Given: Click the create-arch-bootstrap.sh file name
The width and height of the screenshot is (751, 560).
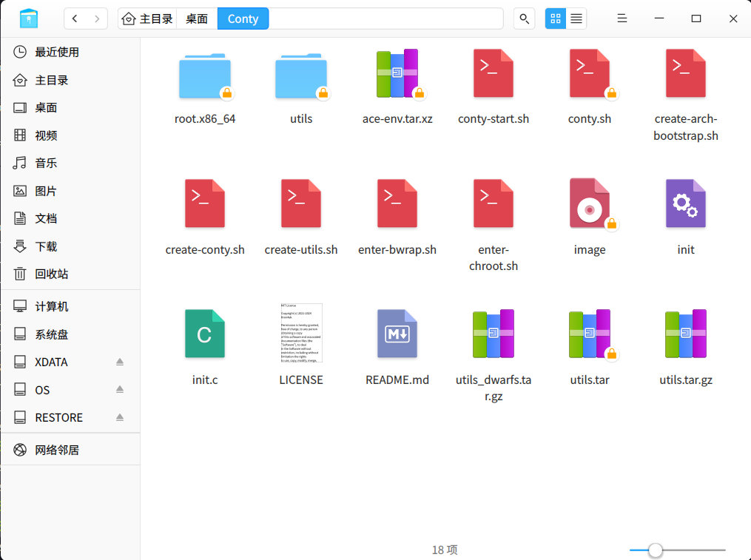Looking at the screenshot, I should (x=686, y=127).
